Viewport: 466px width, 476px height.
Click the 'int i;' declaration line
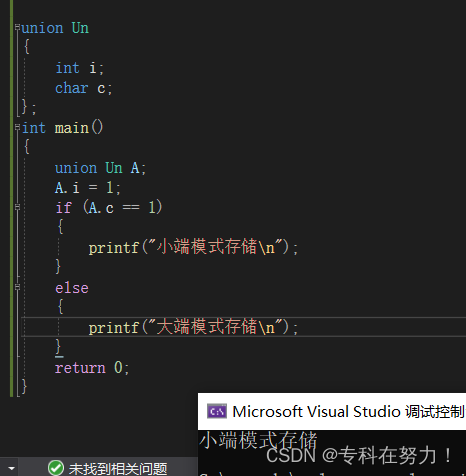click(x=80, y=68)
